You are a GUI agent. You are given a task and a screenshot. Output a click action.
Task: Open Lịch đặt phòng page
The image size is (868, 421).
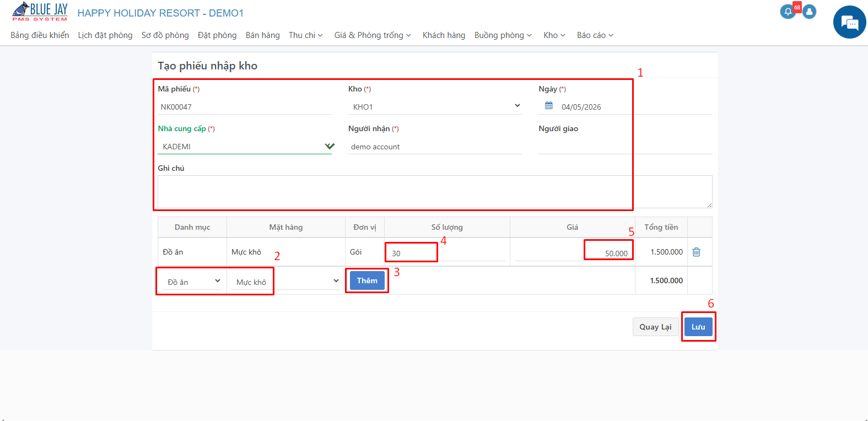pos(105,35)
